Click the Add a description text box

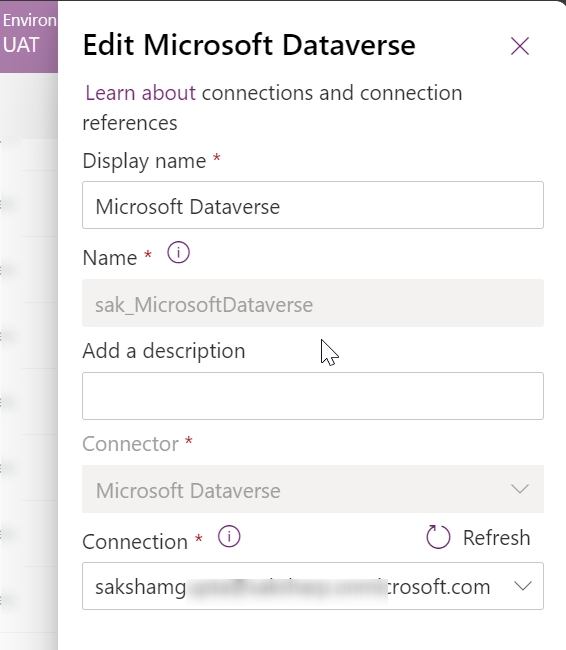tap(313, 396)
